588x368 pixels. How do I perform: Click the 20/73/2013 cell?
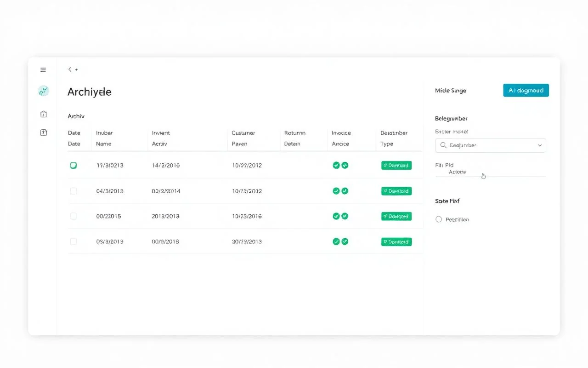(x=247, y=241)
